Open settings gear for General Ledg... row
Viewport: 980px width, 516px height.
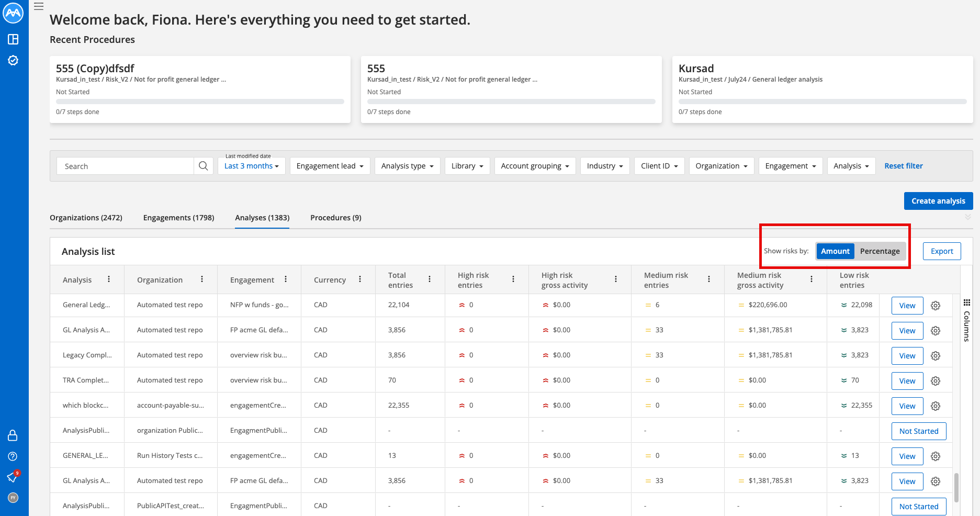(x=936, y=306)
